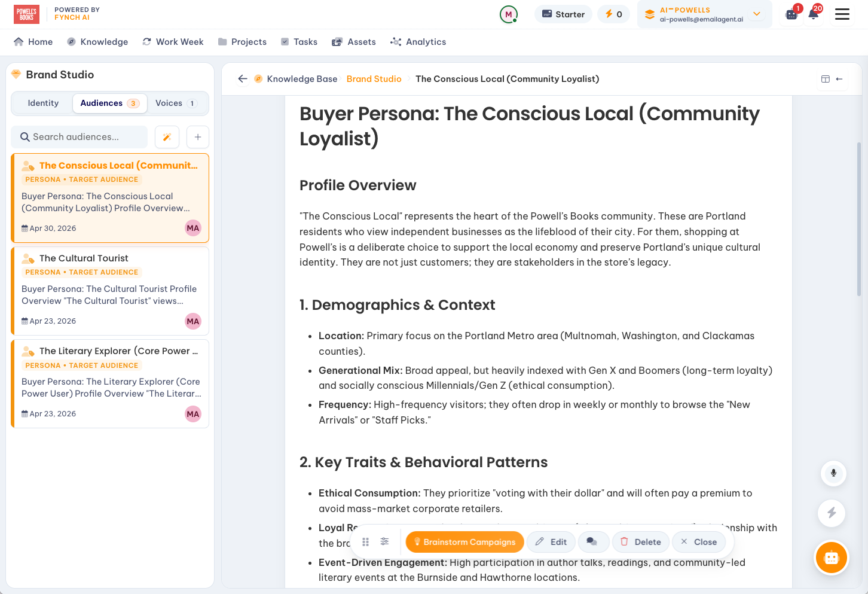Click the Apr 30, 2026 date
Viewport: 868px width, 594px height.
pos(53,229)
